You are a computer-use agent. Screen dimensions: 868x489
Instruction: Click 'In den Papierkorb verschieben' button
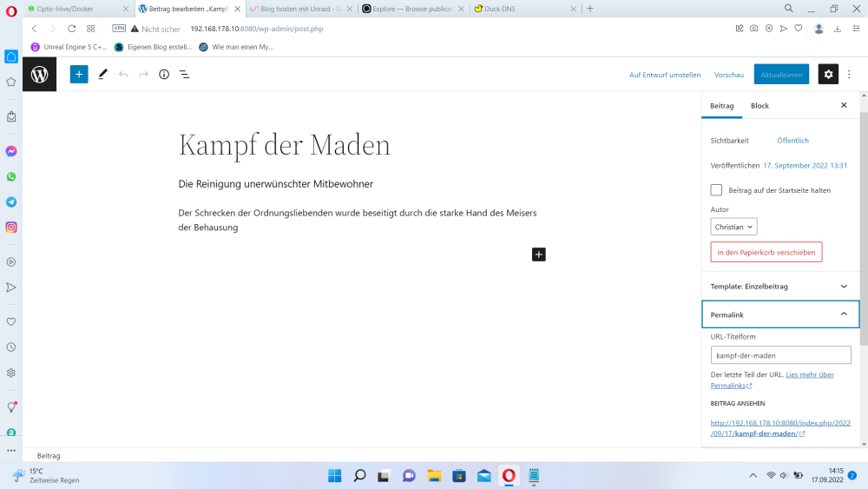click(x=766, y=252)
